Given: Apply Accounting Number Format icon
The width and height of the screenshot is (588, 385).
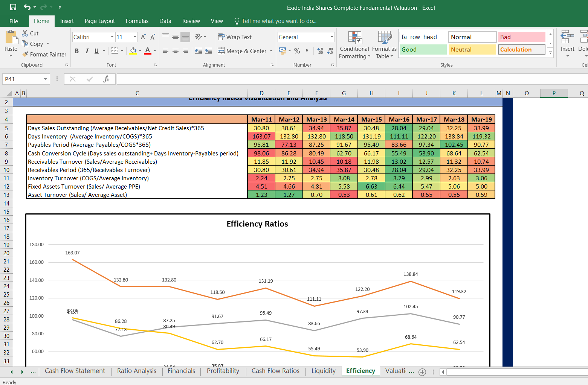Looking at the screenshot, I should [x=282, y=50].
